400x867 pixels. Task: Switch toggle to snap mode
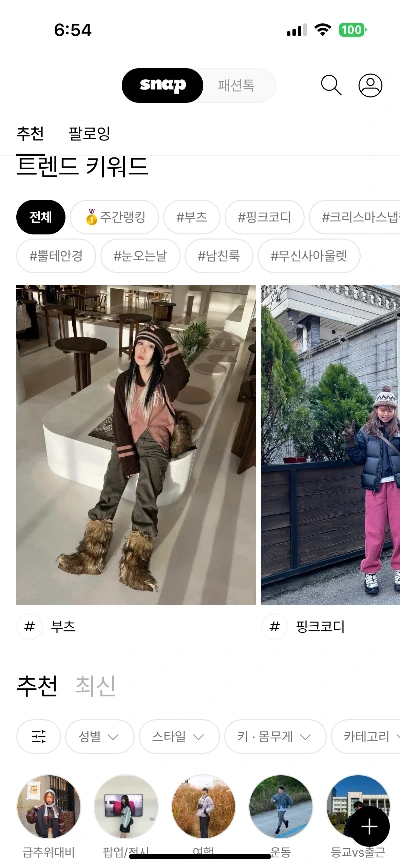(163, 86)
